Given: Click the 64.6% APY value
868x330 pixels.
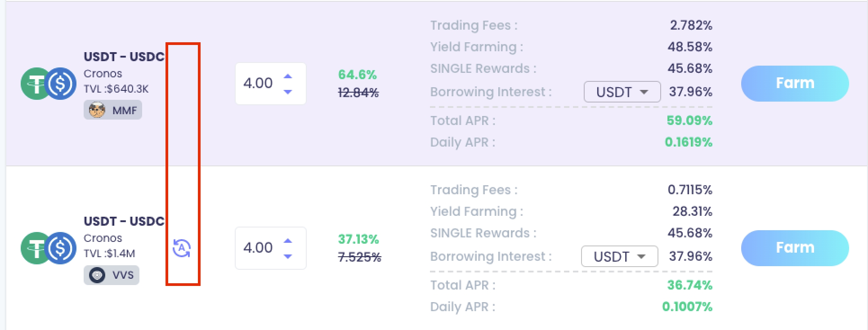Looking at the screenshot, I should 358,75.
